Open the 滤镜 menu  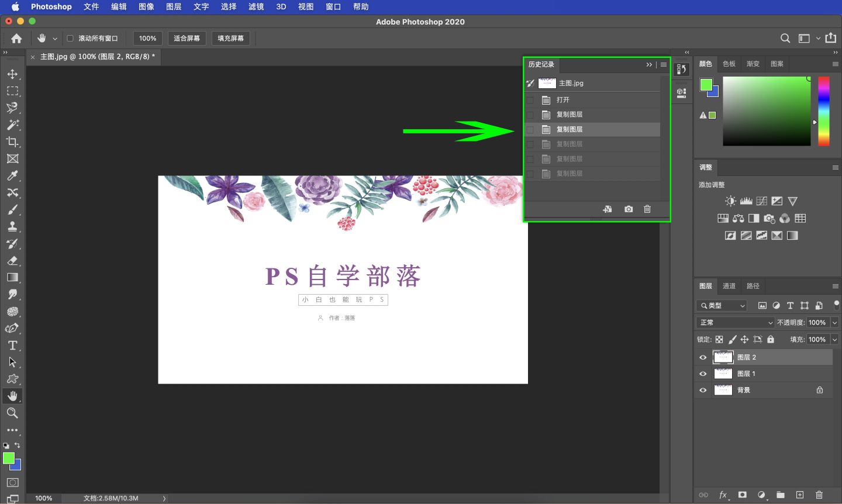tap(256, 6)
